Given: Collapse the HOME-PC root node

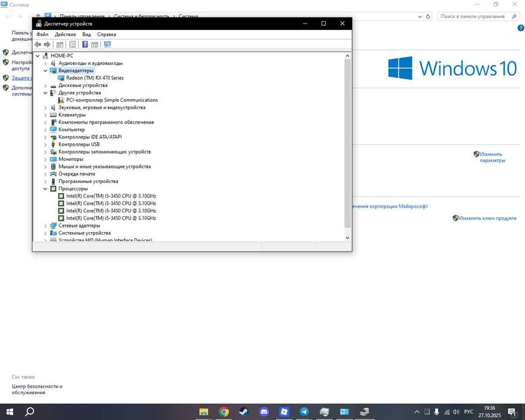Looking at the screenshot, I should [x=38, y=56].
